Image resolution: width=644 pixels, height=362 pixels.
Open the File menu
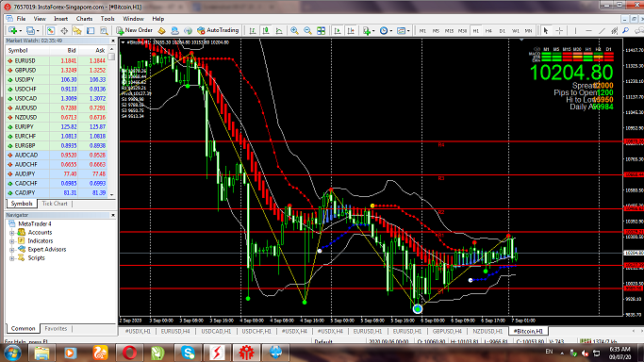[21, 19]
